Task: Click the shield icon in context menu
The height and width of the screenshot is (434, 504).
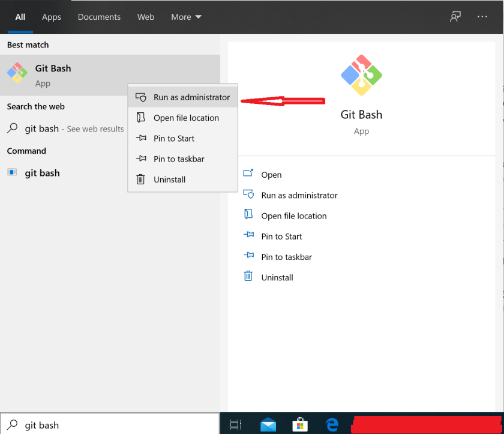Action: (141, 97)
